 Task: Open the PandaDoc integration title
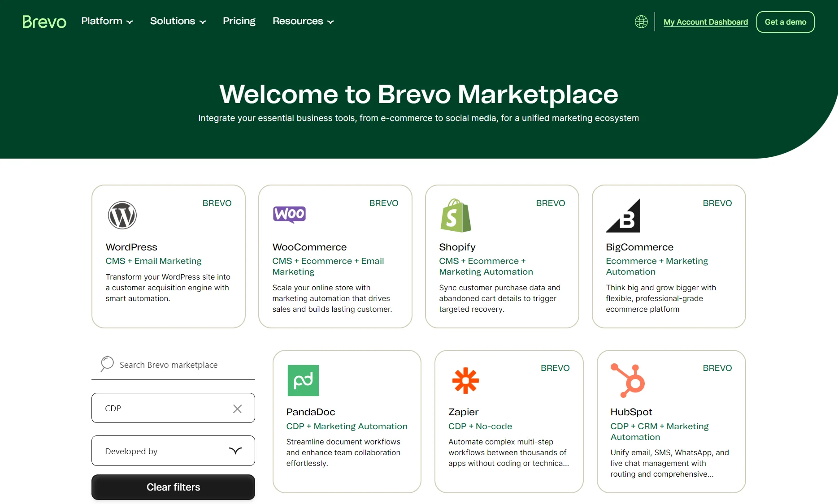(311, 412)
